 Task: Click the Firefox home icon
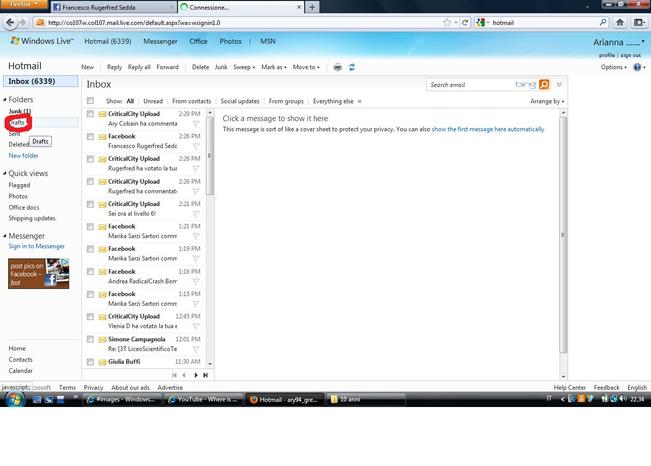point(620,22)
